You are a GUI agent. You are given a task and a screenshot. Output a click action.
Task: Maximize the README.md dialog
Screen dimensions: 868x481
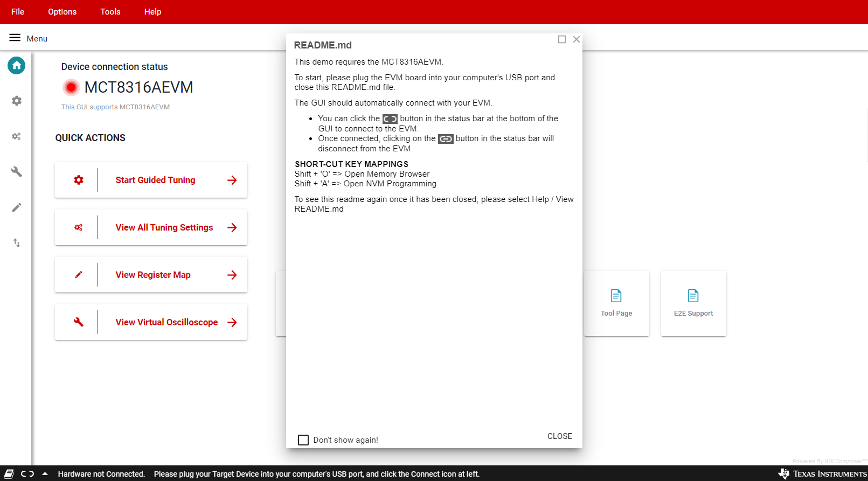pos(562,39)
